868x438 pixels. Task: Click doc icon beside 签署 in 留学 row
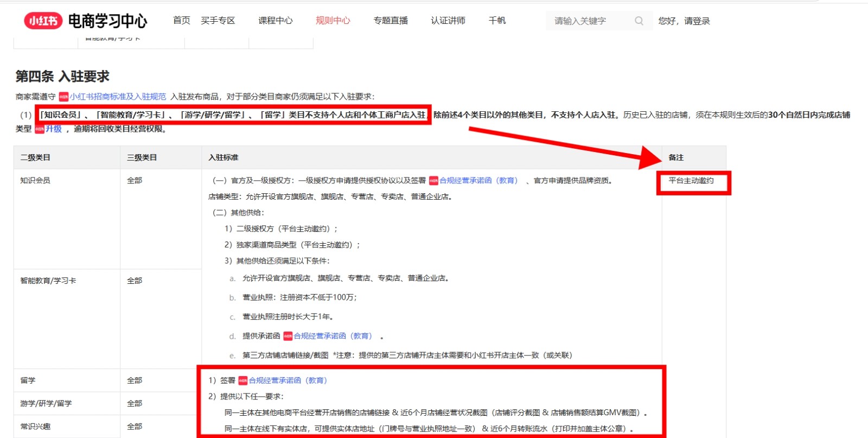click(242, 380)
